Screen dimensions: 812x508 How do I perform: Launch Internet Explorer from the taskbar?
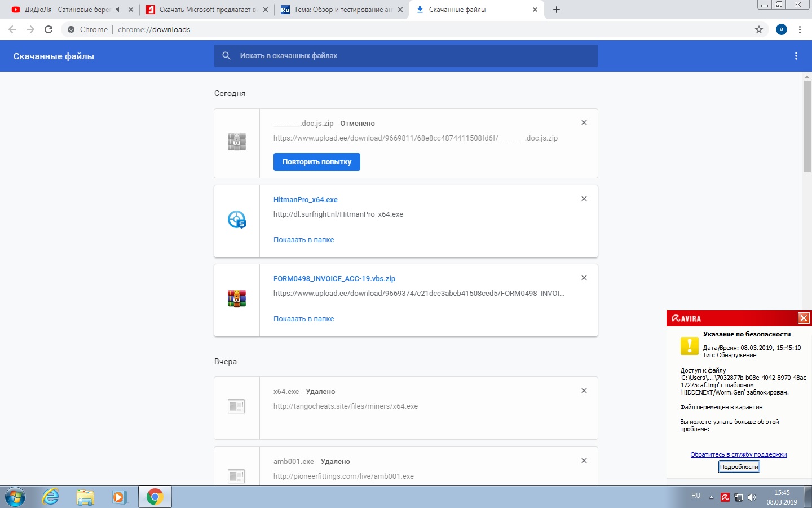click(x=51, y=497)
